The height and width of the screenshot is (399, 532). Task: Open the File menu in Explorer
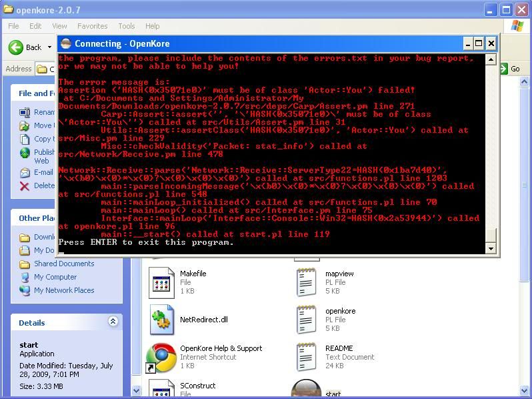(x=13, y=26)
